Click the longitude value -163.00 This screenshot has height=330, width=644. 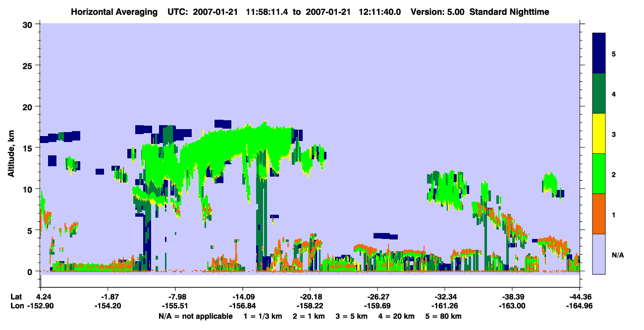tap(512, 306)
